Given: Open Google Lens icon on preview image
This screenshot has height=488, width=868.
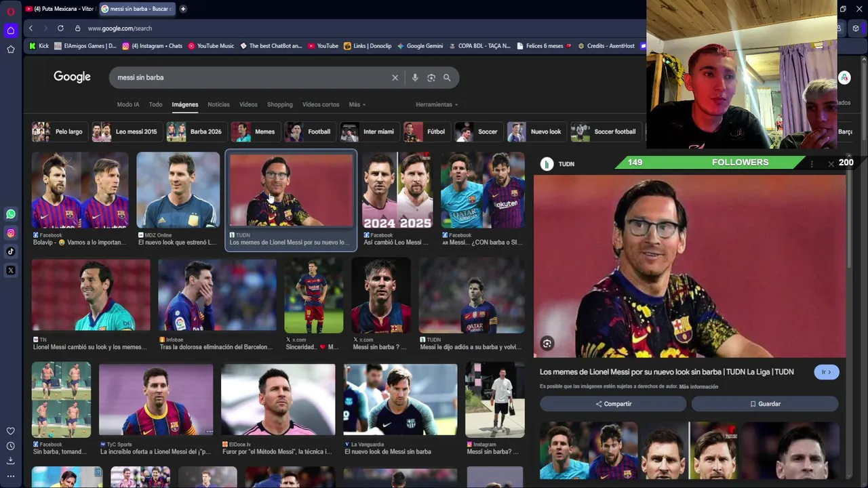Looking at the screenshot, I should point(547,344).
